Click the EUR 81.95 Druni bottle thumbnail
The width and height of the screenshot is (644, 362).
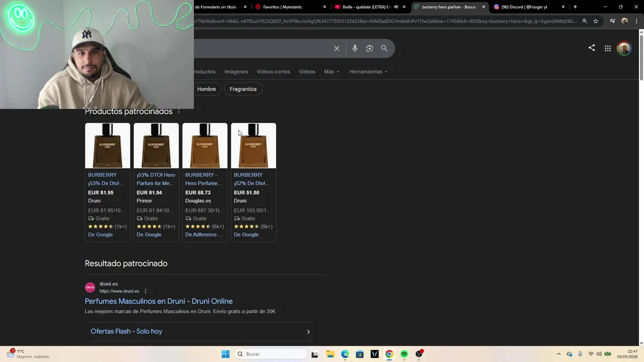pos(108,146)
